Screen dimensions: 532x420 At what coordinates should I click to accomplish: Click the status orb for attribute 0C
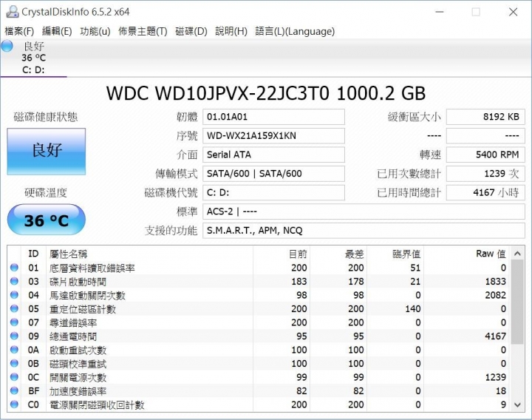14,377
